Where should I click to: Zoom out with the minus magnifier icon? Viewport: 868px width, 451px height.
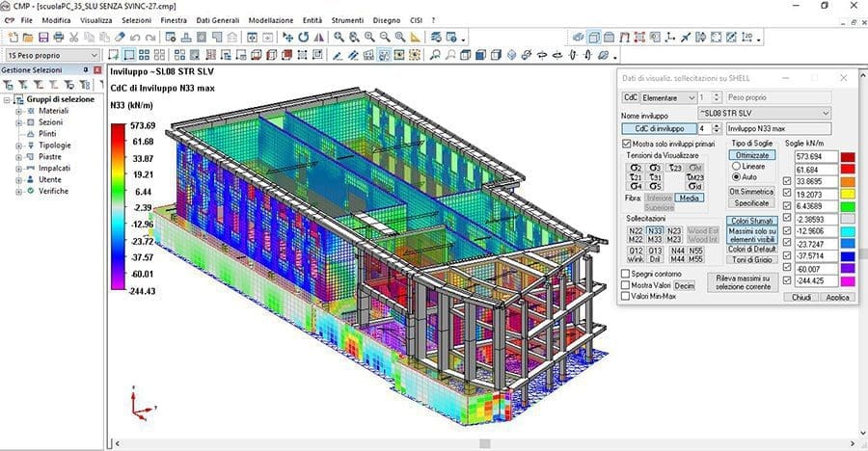click(x=385, y=38)
